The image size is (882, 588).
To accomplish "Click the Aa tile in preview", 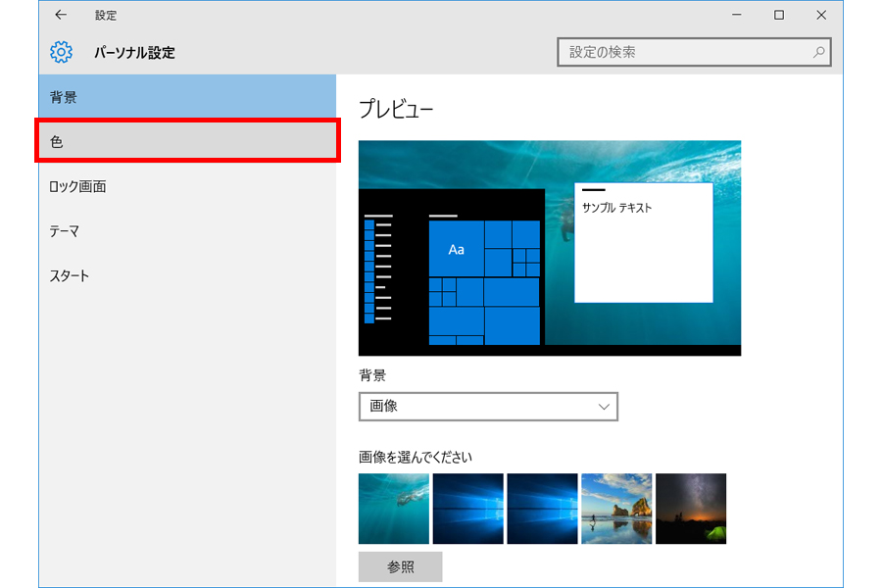I will pyautogui.click(x=456, y=249).
